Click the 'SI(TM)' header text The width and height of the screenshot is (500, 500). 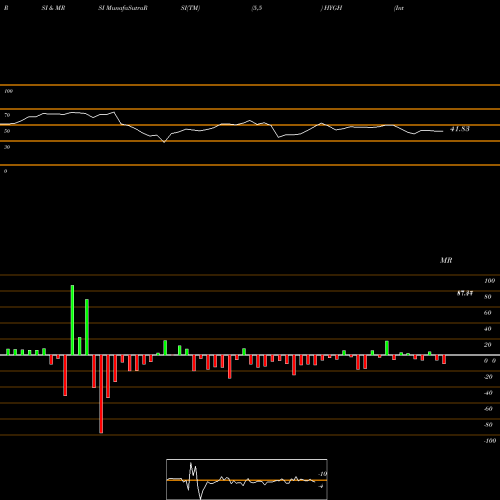pos(190,8)
